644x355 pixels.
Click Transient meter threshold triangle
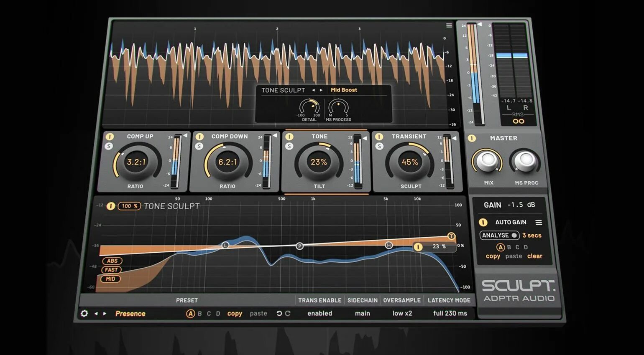454,138
